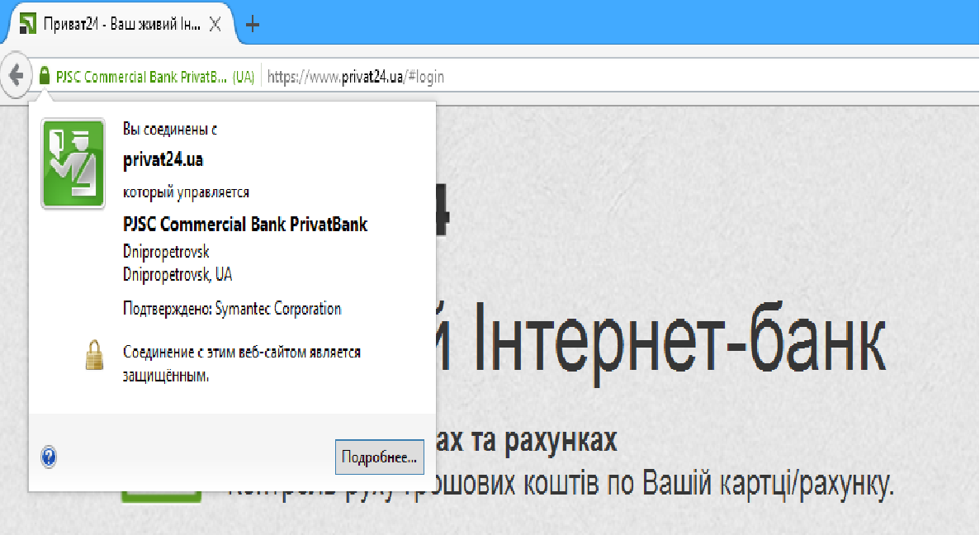
Task: Click the https://www.privat24.ua/#login URL field
Action: click(x=356, y=77)
